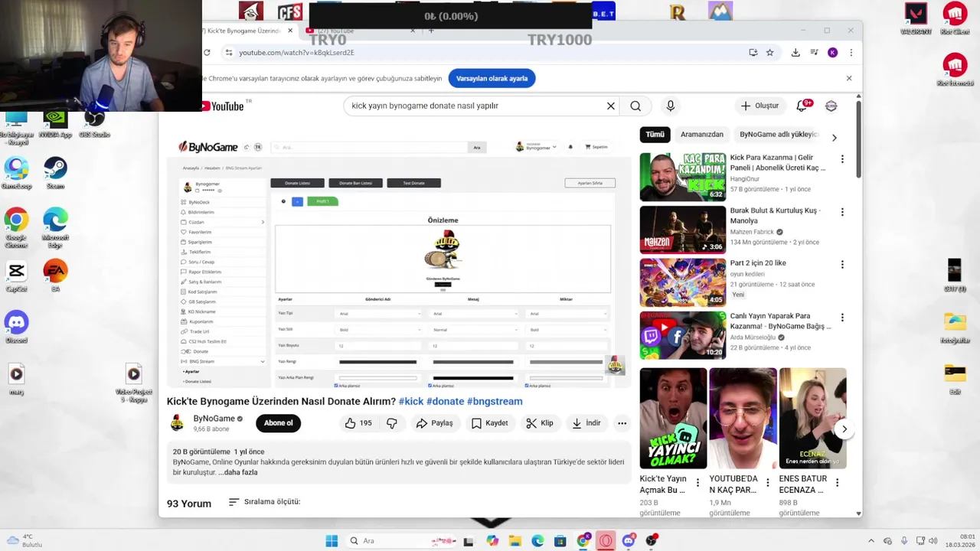Open YouTube notifications bell

click(802, 106)
